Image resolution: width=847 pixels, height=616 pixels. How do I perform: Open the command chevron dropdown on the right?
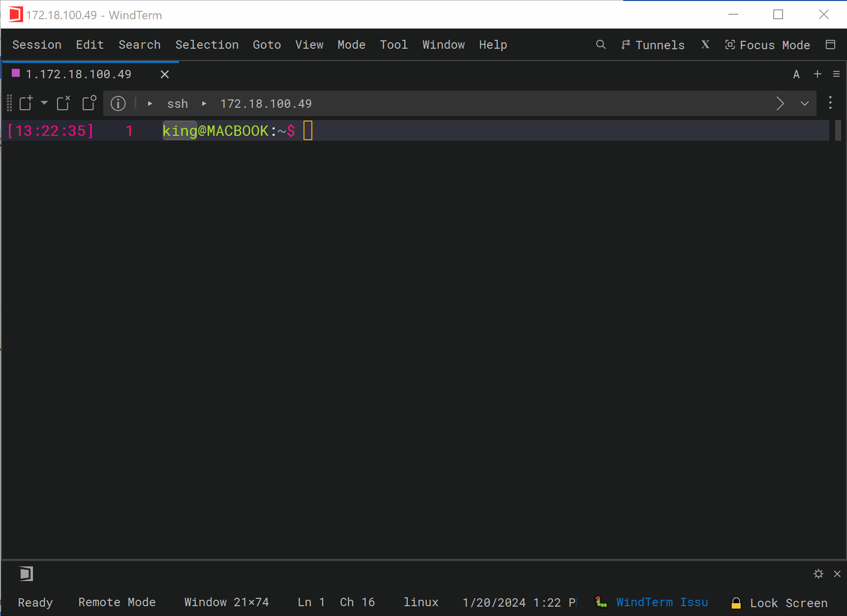[x=805, y=103]
